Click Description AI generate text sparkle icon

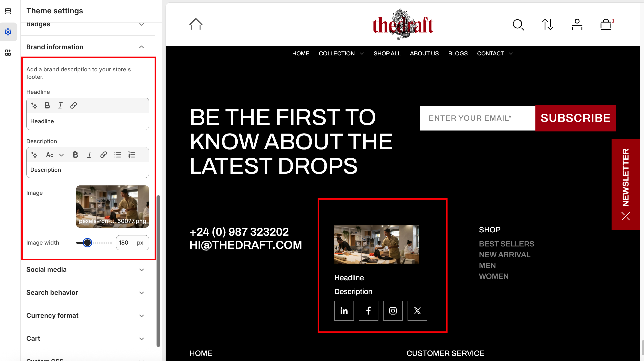click(34, 155)
